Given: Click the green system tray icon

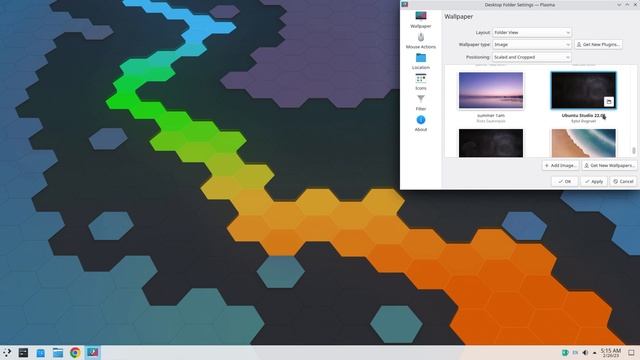Looking at the screenshot, I should 565,353.
